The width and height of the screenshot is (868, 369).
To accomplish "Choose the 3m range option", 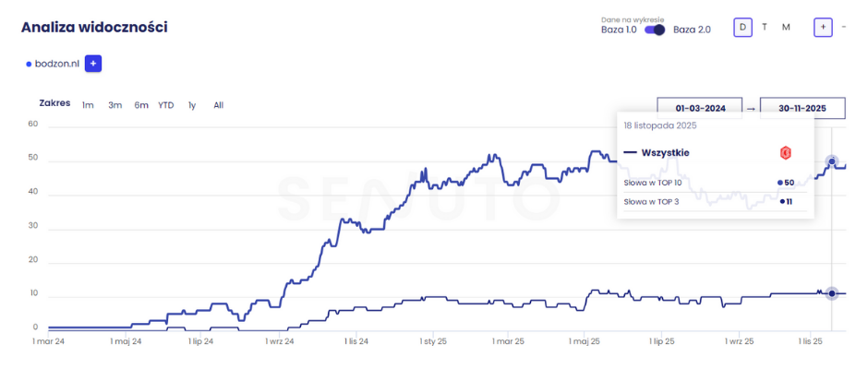I will [x=115, y=105].
